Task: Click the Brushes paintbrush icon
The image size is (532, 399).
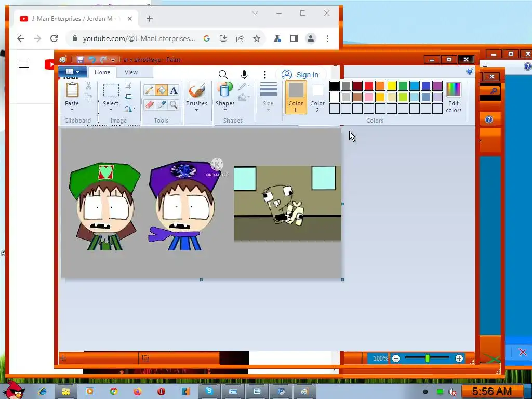Action: [197, 90]
